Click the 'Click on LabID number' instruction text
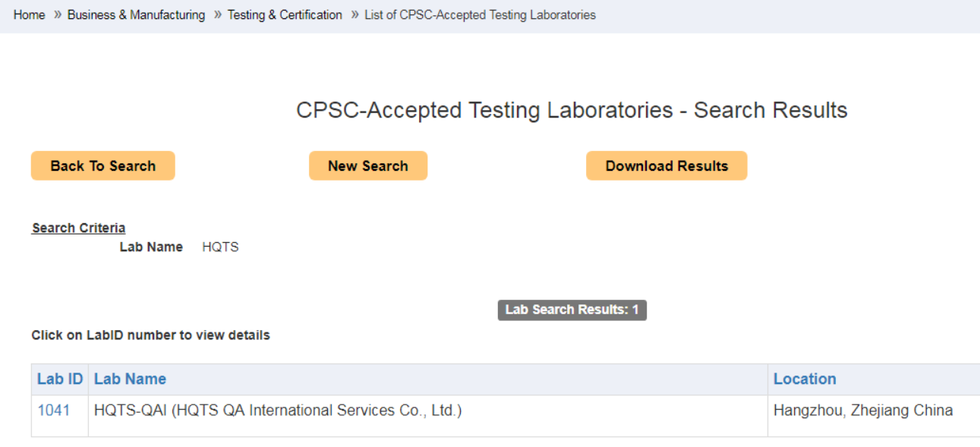980x447 pixels. click(150, 335)
